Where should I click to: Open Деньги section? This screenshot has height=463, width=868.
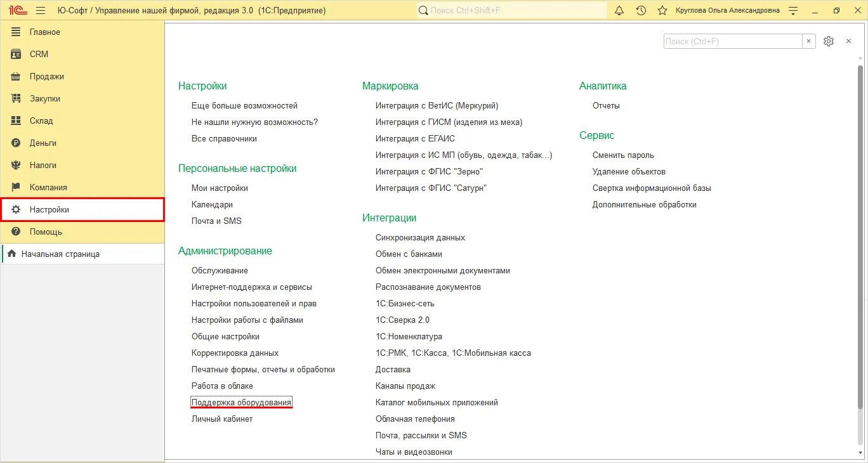point(82,143)
